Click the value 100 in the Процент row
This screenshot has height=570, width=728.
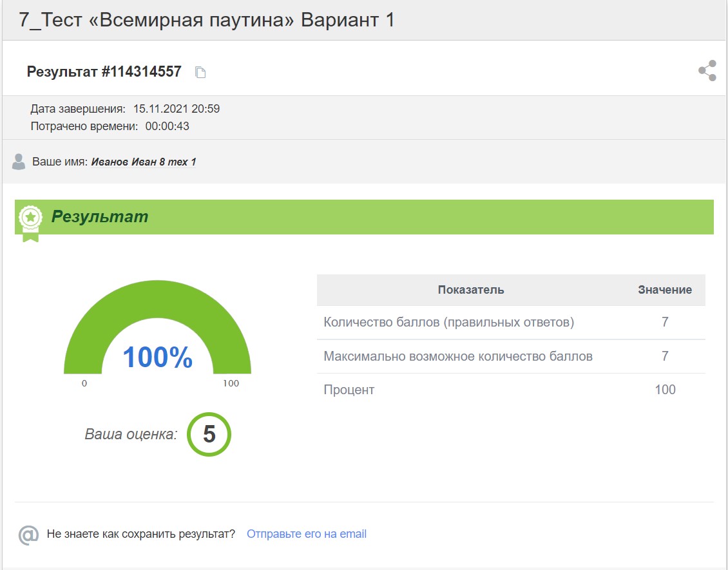(x=665, y=390)
